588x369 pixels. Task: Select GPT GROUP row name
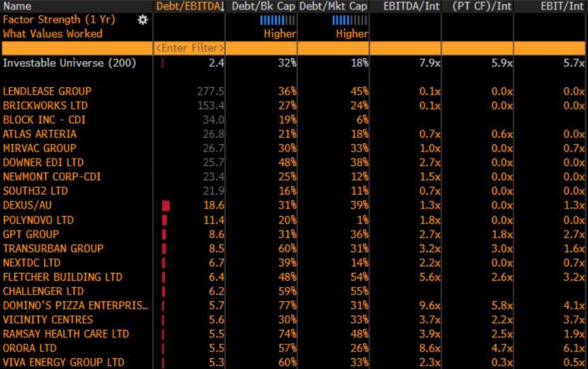click(x=31, y=234)
